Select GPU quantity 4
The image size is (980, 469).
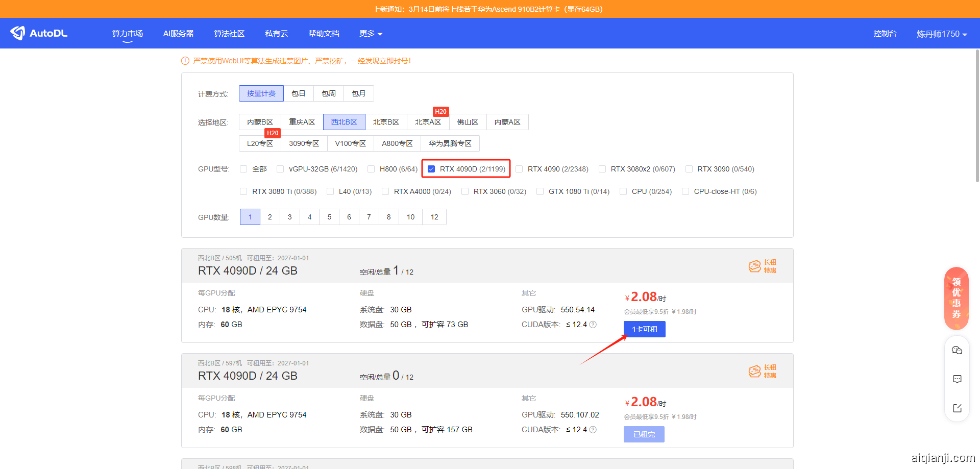click(x=309, y=217)
